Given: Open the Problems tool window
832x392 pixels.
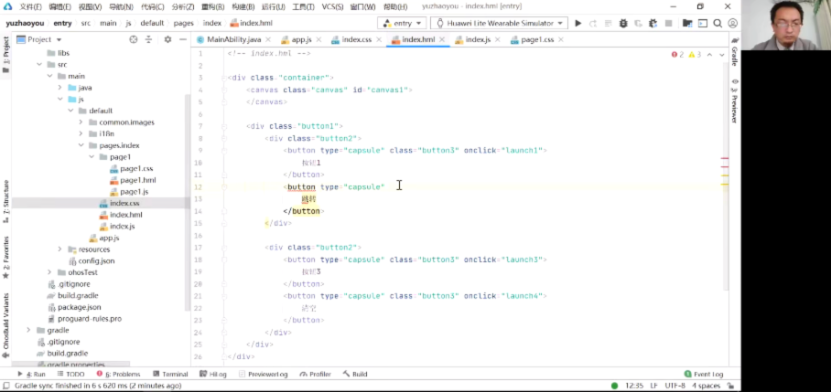Looking at the screenshot, I should pyautogui.click(x=118, y=374).
